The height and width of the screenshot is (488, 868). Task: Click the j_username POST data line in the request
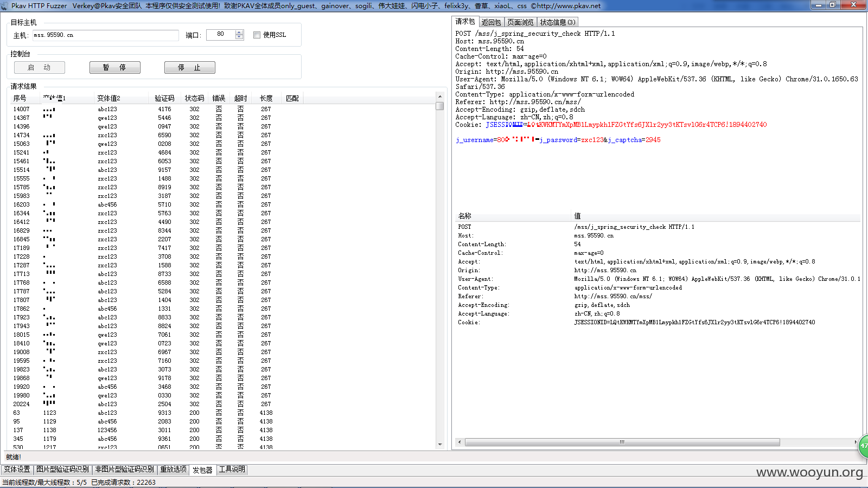point(558,140)
